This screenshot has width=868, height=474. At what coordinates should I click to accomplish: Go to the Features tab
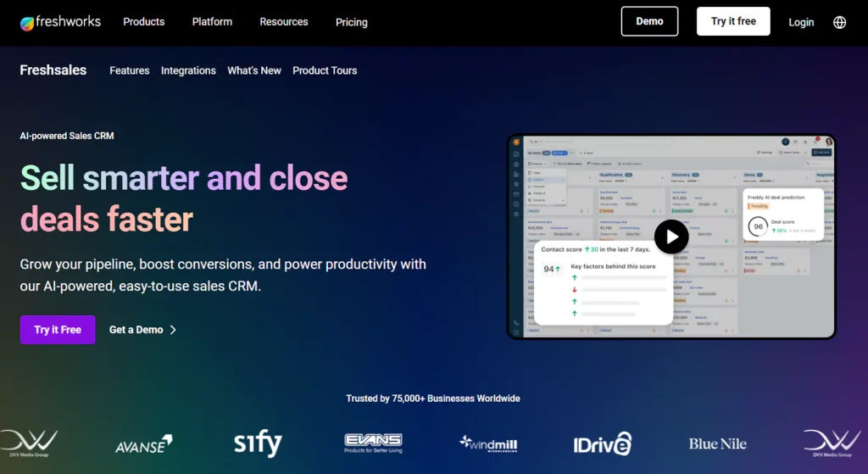tap(130, 70)
